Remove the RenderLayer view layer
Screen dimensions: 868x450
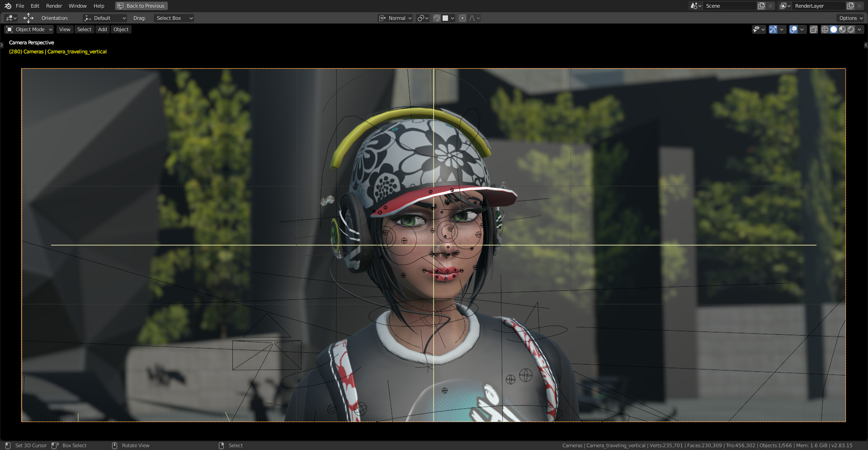coord(859,6)
